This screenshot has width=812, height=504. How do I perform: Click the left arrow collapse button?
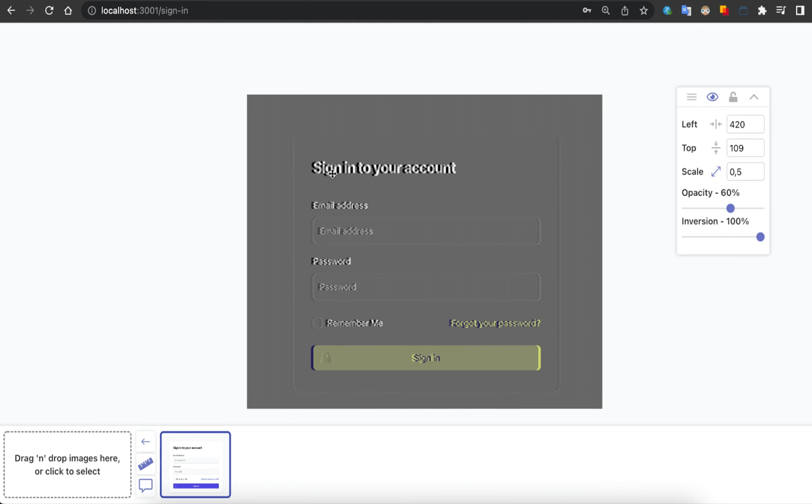(x=146, y=442)
